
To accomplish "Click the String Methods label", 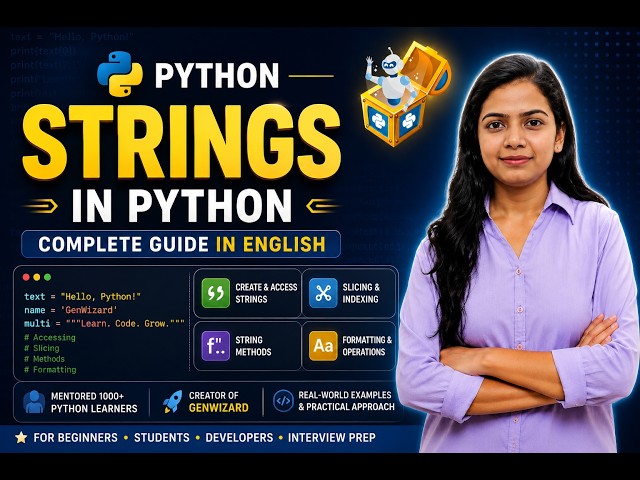I will (x=253, y=346).
